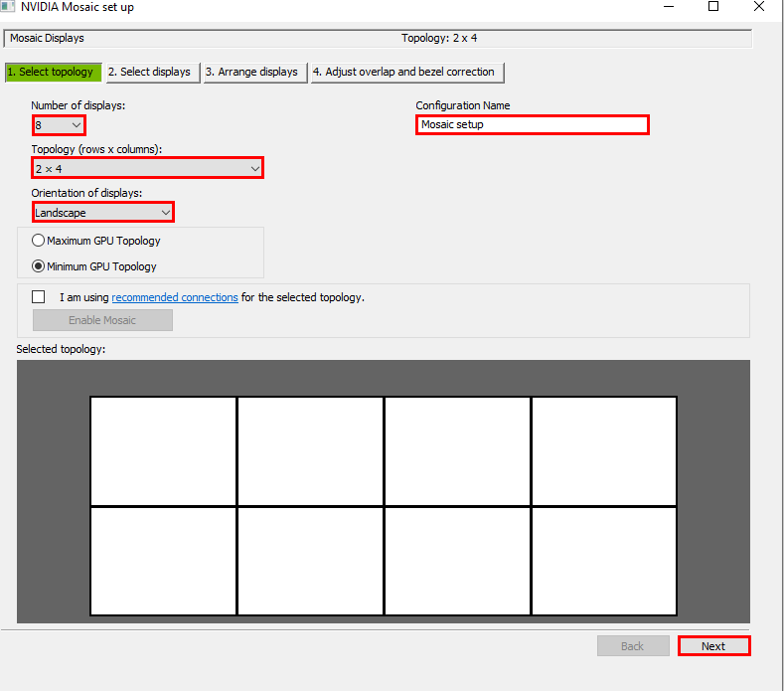Select the top-left display tile in preview
The height and width of the screenshot is (691, 784).
[x=164, y=451]
